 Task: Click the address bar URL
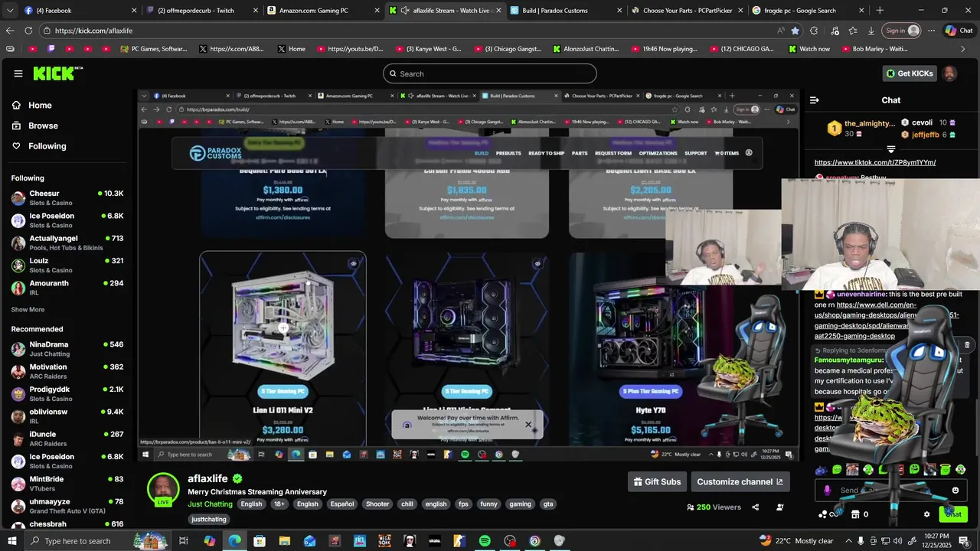[x=93, y=31]
